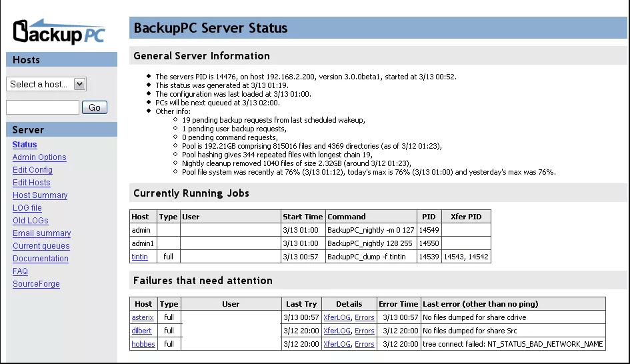630x364 pixels.
Task: Click the BackupPC logo
Action: (59, 31)
